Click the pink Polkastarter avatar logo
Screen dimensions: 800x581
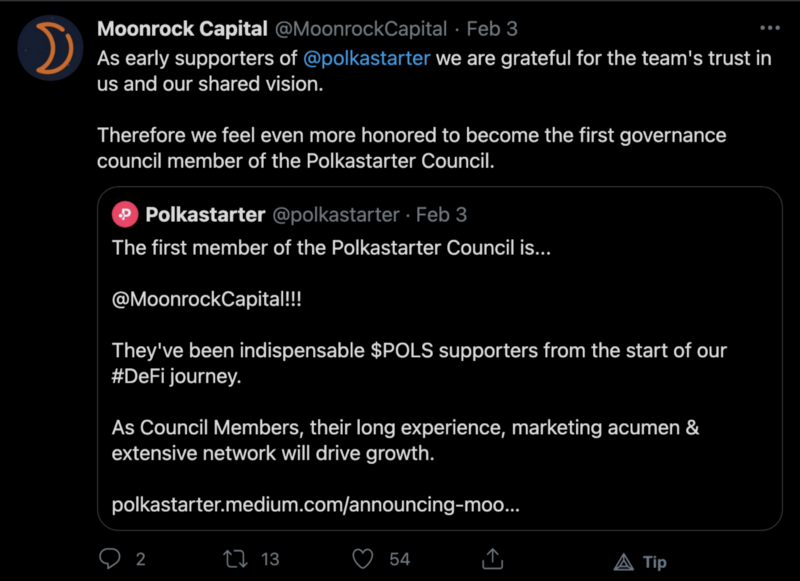click(x=125, y=214)
